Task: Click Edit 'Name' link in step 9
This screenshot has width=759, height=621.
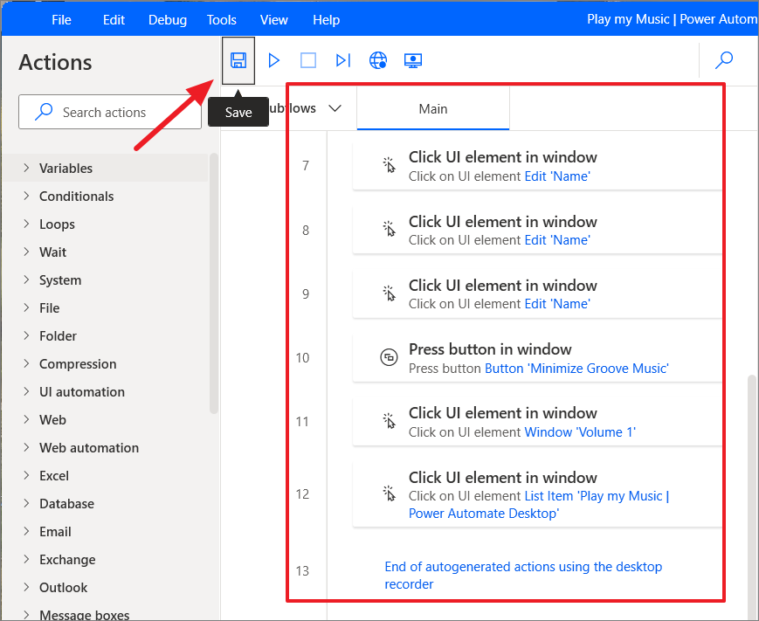Action: 558,304
